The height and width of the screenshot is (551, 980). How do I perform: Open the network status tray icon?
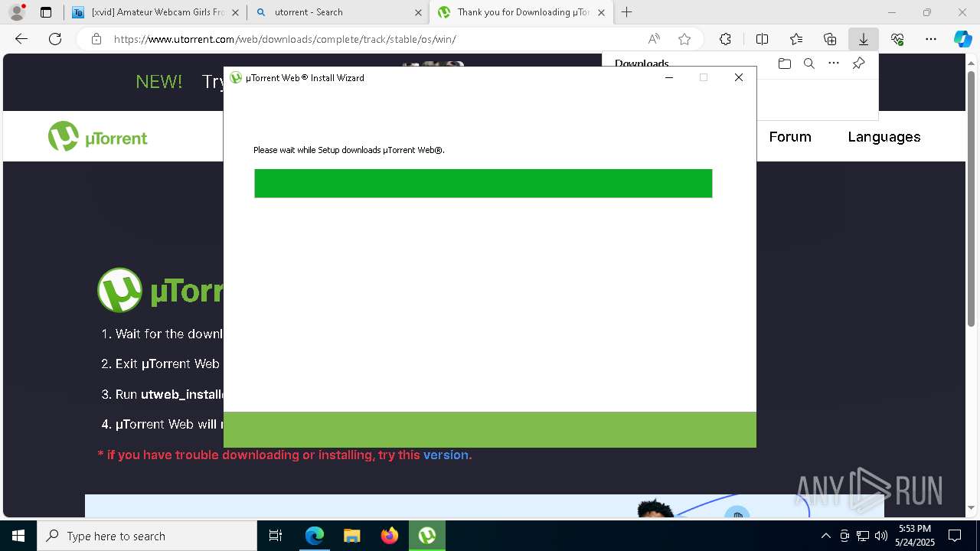[863, 536]
